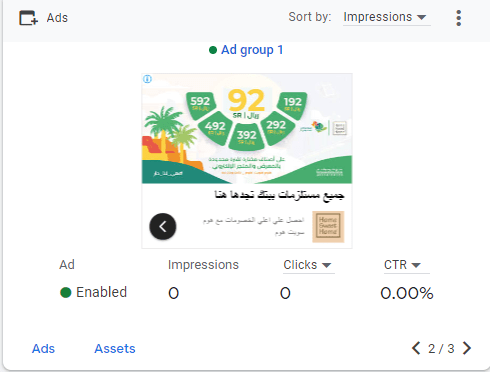Screen dimensions: 490x372
Task: Open the three-dot more options menu
Action: tap(459, 18)
